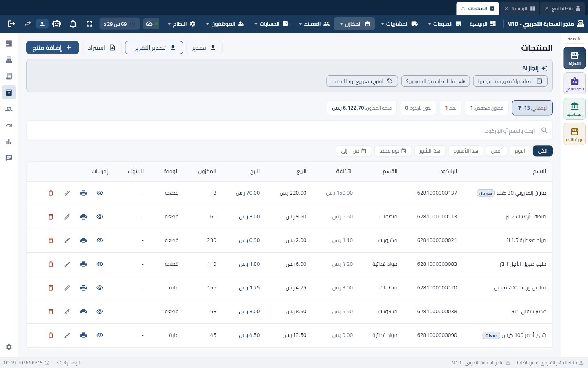Select the هذا الأسبوع date filter
The width and height of the screenshot is (588, 368).
465,151
